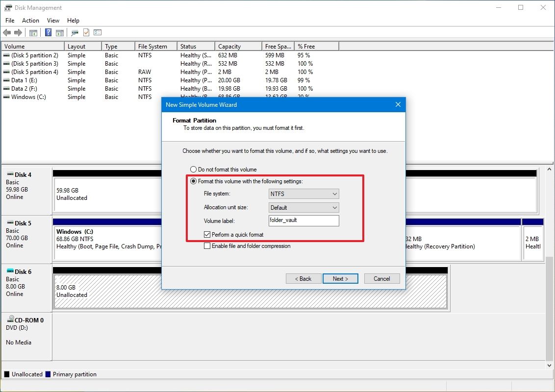Viewport: 555px width, 392px height.
Task: Click the Next button in the wizard
Action: click(340, 278)
